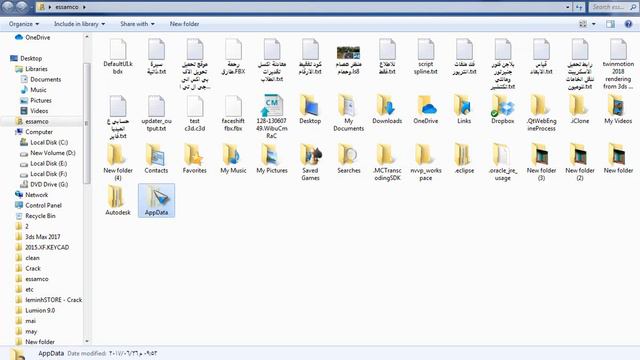Open the Favorites folder
The height and width of the screenshot is (360, 640).
pos(195,159)
